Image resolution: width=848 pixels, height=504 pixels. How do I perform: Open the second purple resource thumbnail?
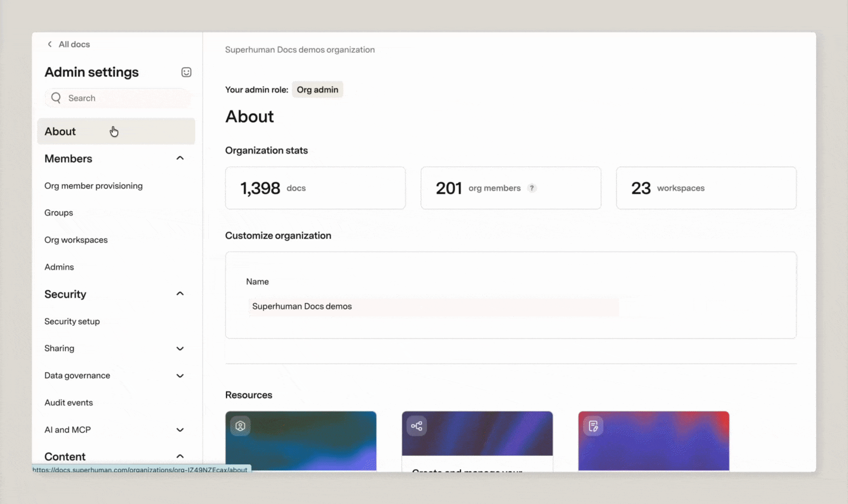click(x=477, y=434)
